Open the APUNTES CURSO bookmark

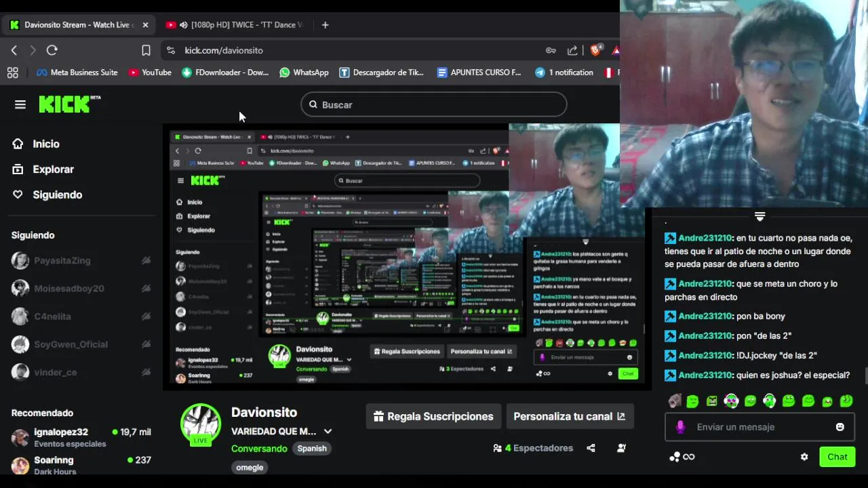(479, 73)
